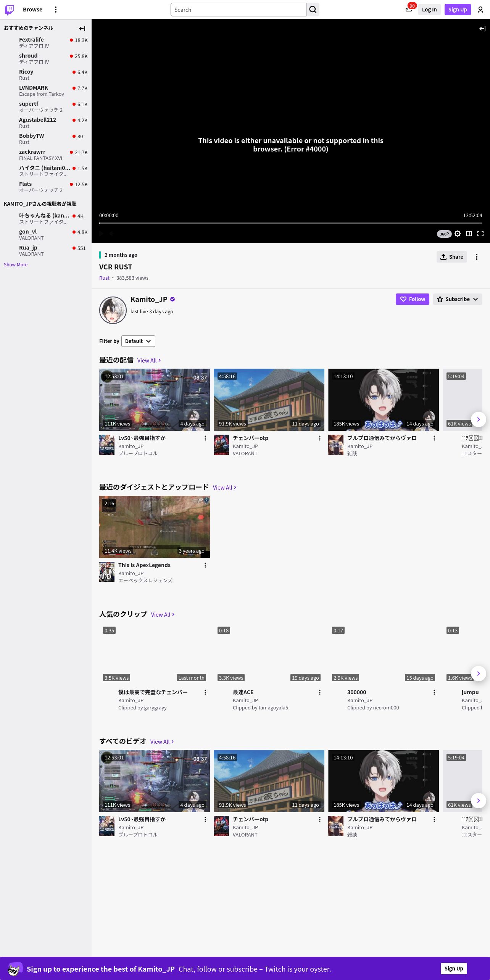Open Fextralife channel in sidebar
490x980 pixels.
46,42
